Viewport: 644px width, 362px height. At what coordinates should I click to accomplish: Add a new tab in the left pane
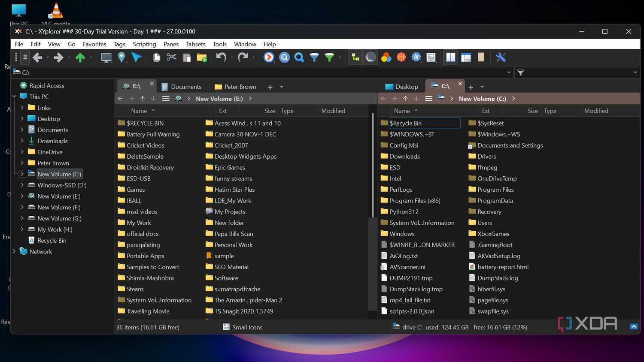[270, 87]
